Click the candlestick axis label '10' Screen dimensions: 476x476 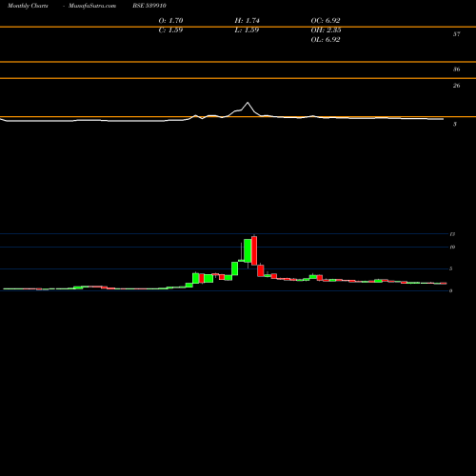point(452,247)
